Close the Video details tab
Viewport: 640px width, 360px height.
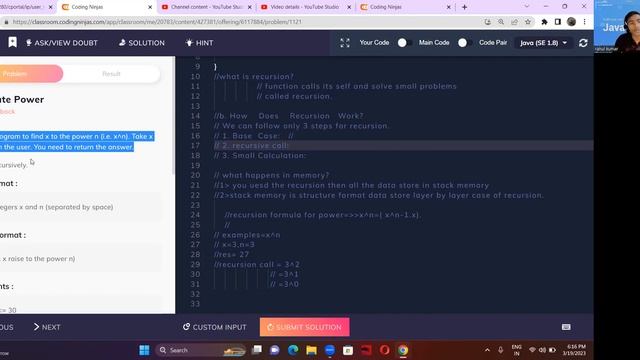coord(349,7)
